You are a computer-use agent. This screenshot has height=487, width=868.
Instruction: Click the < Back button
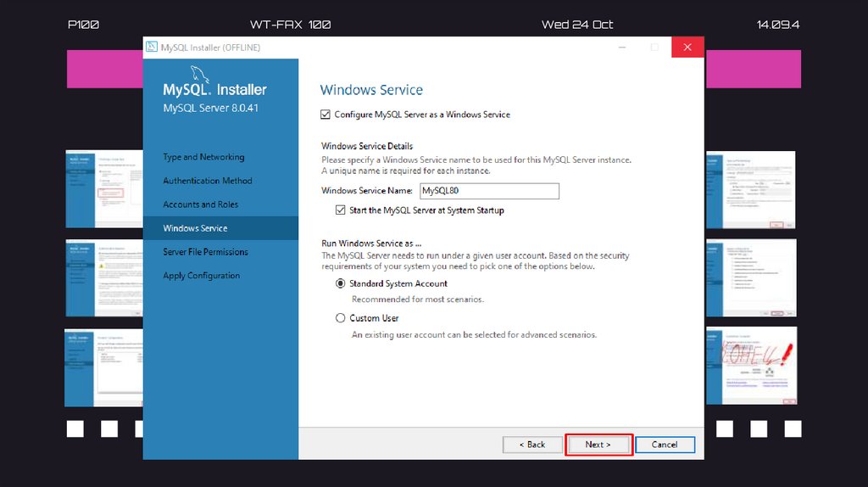click(532, 445)
